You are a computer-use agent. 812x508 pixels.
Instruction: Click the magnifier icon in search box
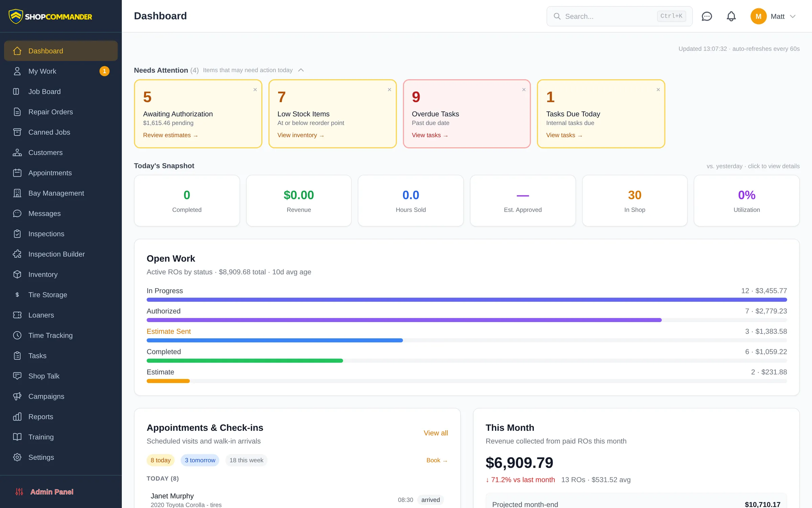click(557, 16)
